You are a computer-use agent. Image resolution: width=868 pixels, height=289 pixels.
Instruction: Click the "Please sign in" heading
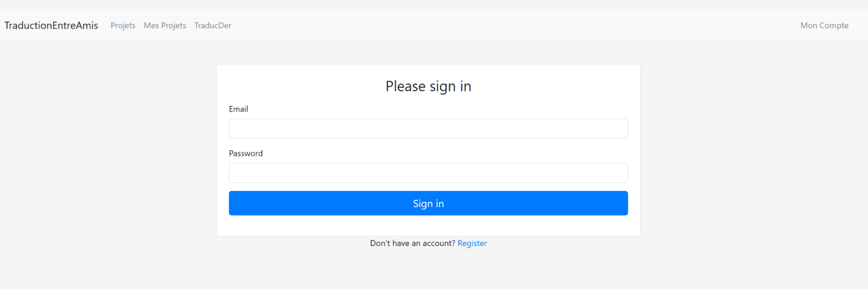pyautogui.click(x=428, y=86)
